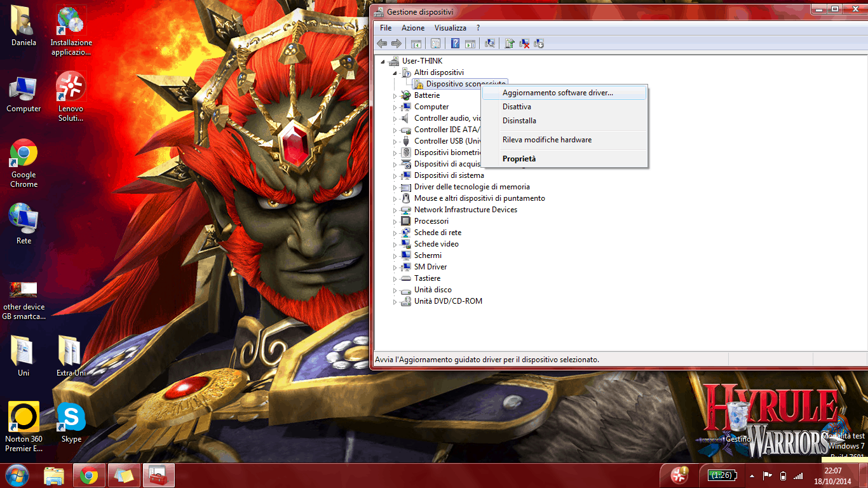
Task: Select the Google Chrome desktop shortcut
Action: click(x=24, y=163)
